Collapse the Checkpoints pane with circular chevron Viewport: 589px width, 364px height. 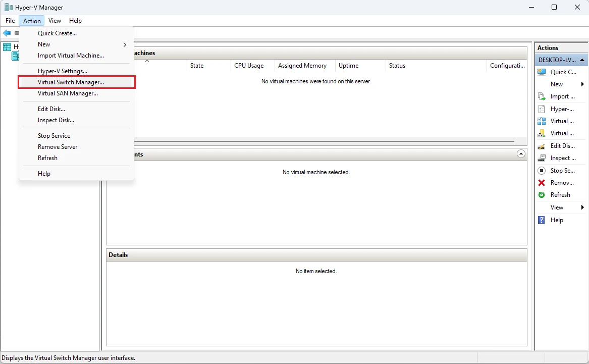pyautogui.click(x=521, y=153)
